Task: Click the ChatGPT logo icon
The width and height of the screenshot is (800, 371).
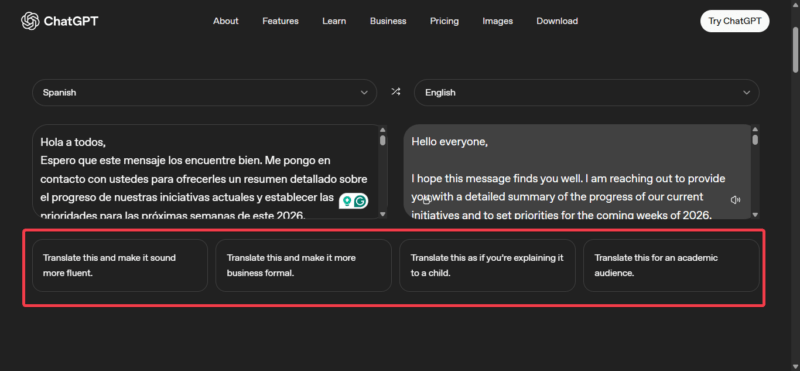Action: click(30, 21)
